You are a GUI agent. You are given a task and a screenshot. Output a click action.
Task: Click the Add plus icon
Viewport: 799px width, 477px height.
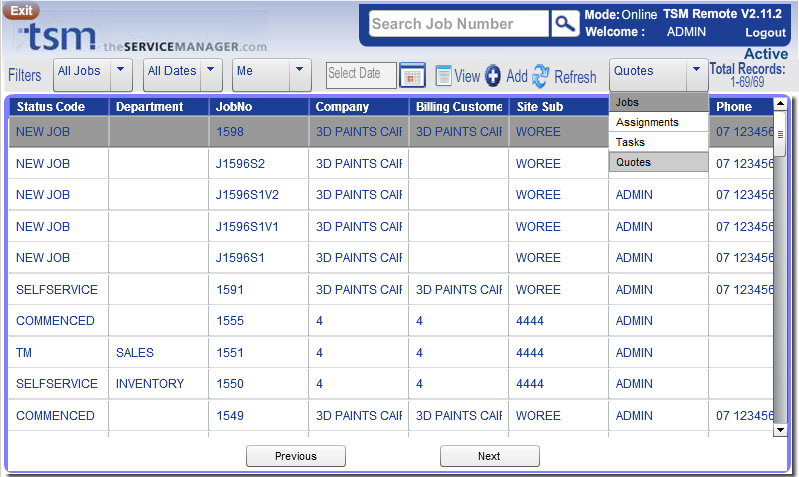click(493, 76)
